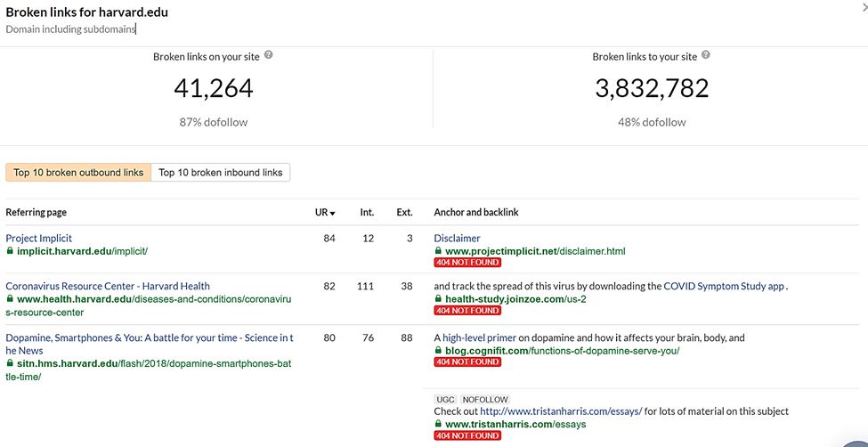
Task: Click lock icon next to implicit.harvard.edu URL
Action: (10, 251)
